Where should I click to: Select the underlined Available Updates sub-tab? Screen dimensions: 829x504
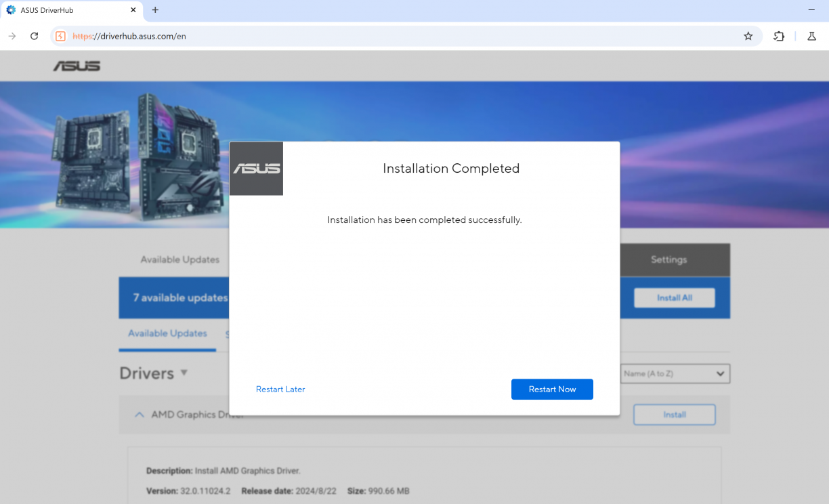tap(167, 333)
